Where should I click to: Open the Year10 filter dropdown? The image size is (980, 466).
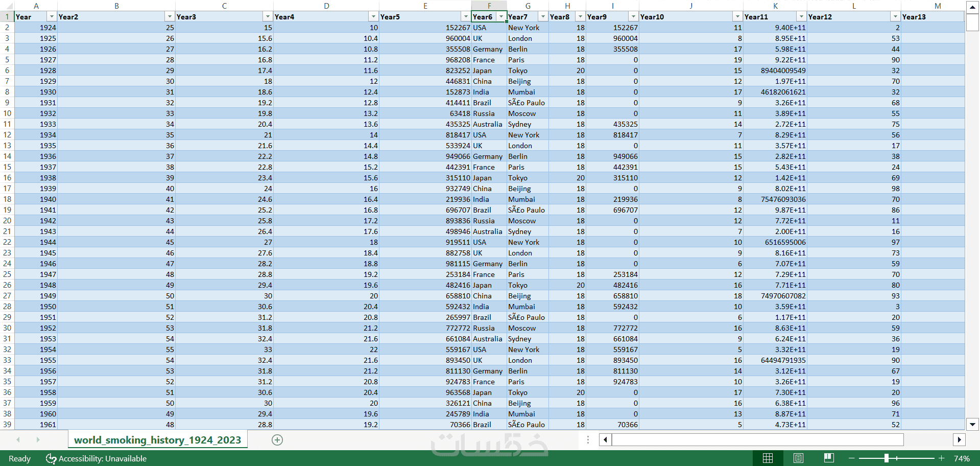pyautogui.click(x=737, y=17)
